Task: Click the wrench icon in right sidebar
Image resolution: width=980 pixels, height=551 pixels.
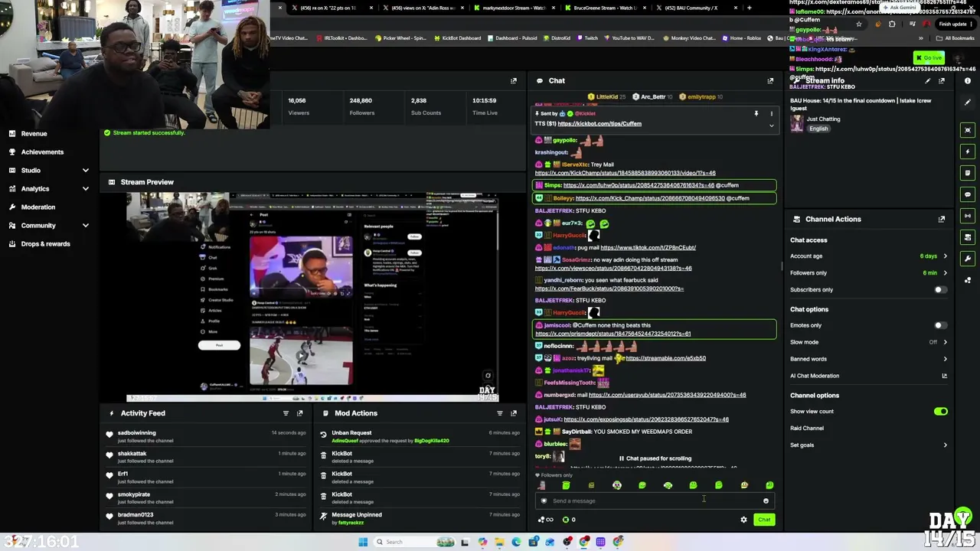Action: point(968,259)
